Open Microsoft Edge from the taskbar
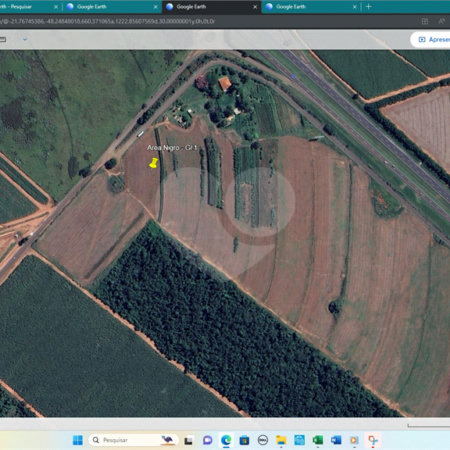The height and width of the screenshot is (450, 450). pyautogui.click(x=226, y=440)
